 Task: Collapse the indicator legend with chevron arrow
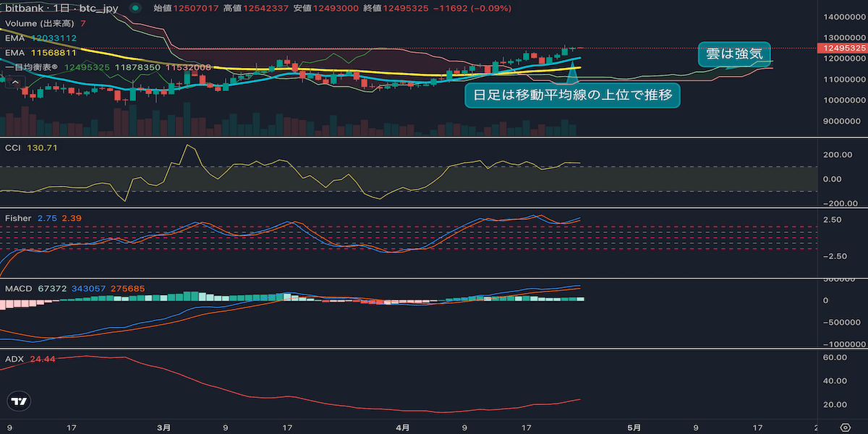point(14,82)
